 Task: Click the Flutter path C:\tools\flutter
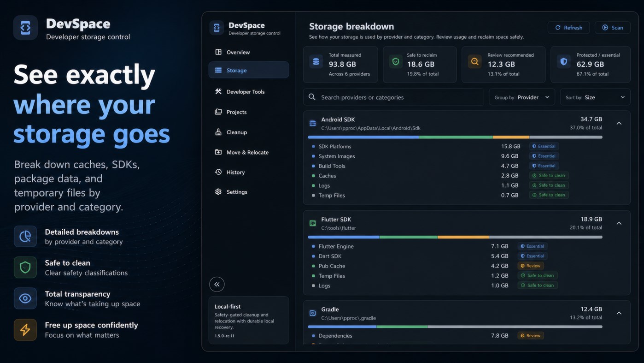[339, 228]
